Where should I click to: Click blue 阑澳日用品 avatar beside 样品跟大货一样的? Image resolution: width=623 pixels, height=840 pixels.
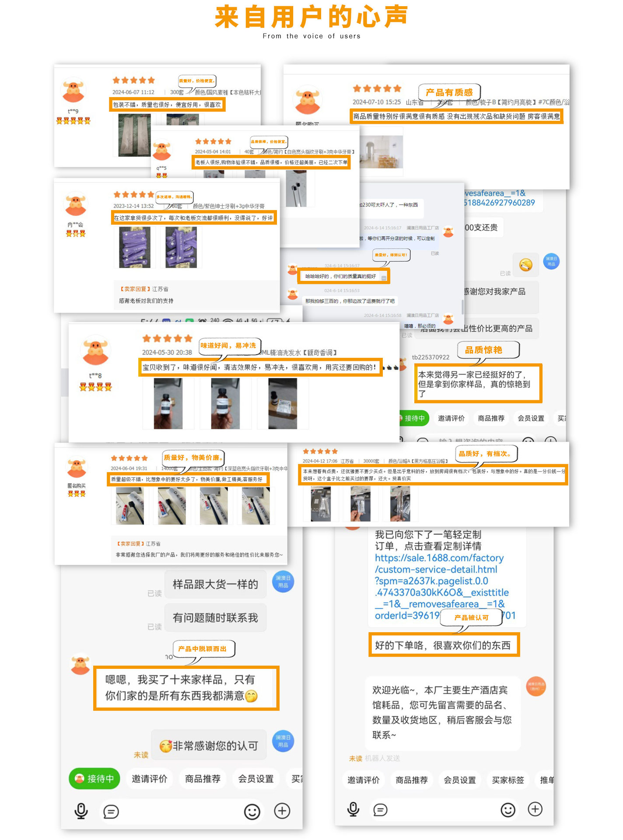click(x=283, y=582)
